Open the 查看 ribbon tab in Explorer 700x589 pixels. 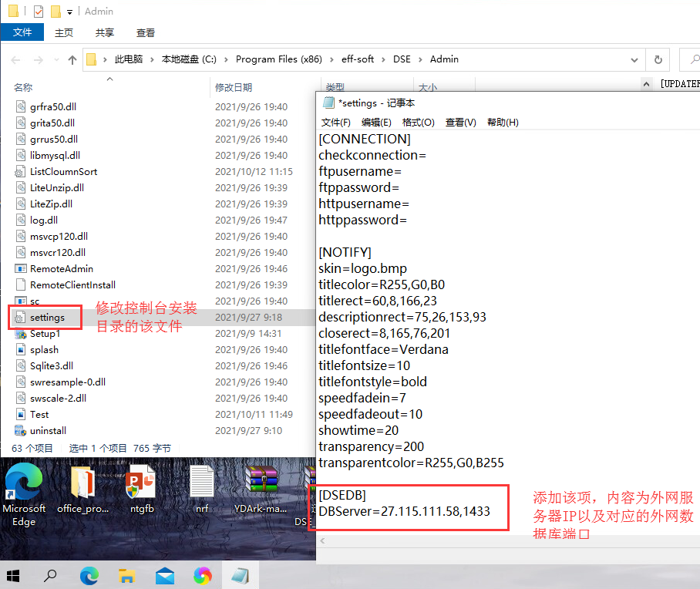[146, 32]
